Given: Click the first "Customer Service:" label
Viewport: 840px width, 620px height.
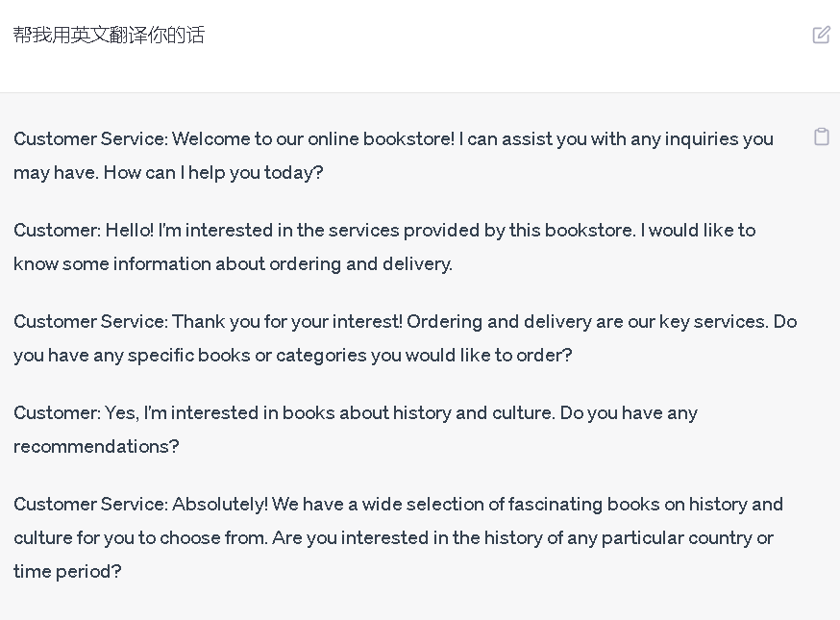Looking at the screenshot, I should click(90, 139).
